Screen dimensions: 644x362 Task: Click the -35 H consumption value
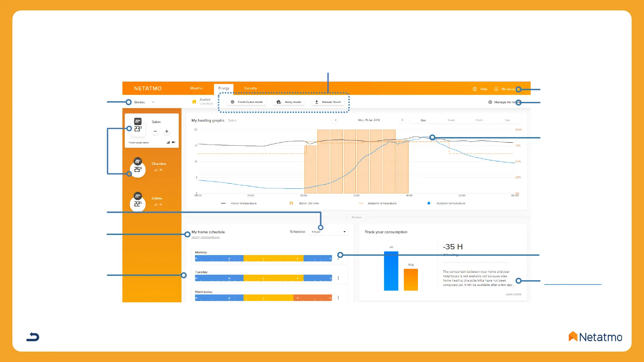(x=453, y=247)
